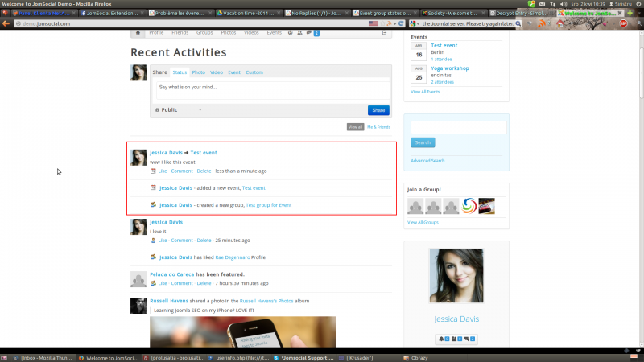Image resolution: width=644 pixels, height=362 pixels.
Task: Open search engine dropdown in Firefox search box
Action: tap(415, 24)
